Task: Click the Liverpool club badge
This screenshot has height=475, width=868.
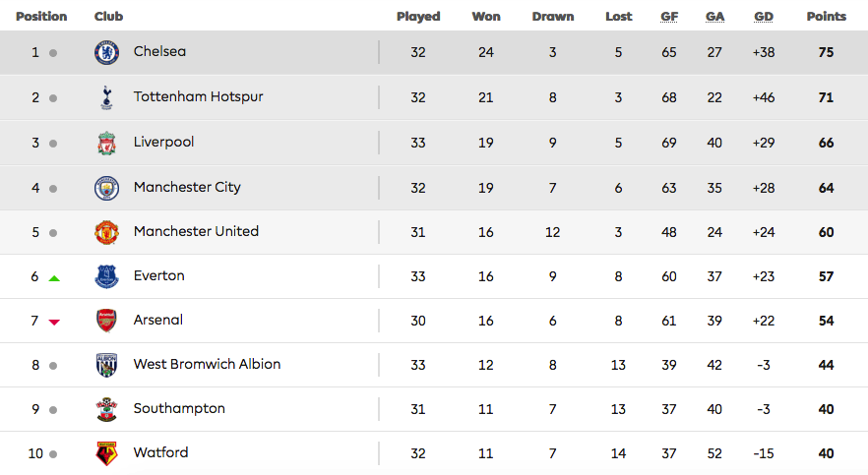Action: pos(106,143)
